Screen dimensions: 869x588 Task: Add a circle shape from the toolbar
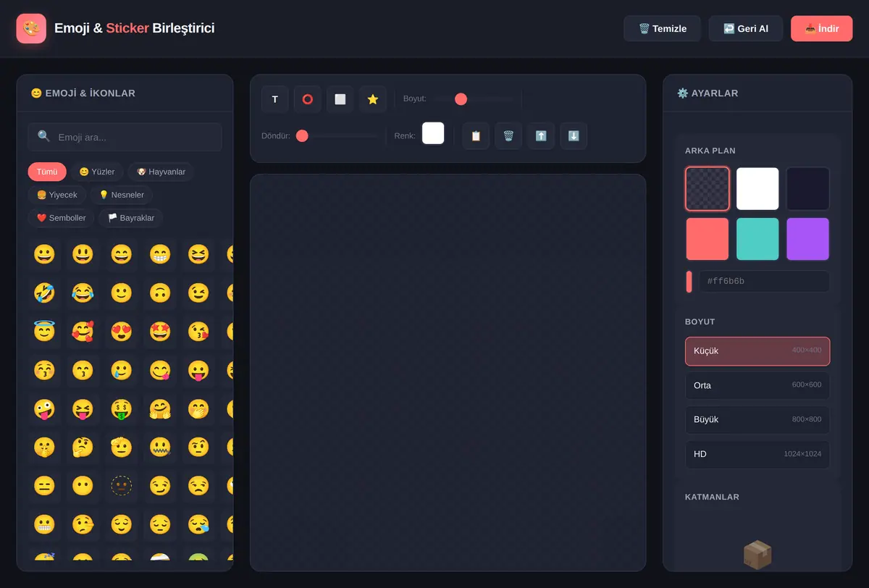click(x=308, y=99)
